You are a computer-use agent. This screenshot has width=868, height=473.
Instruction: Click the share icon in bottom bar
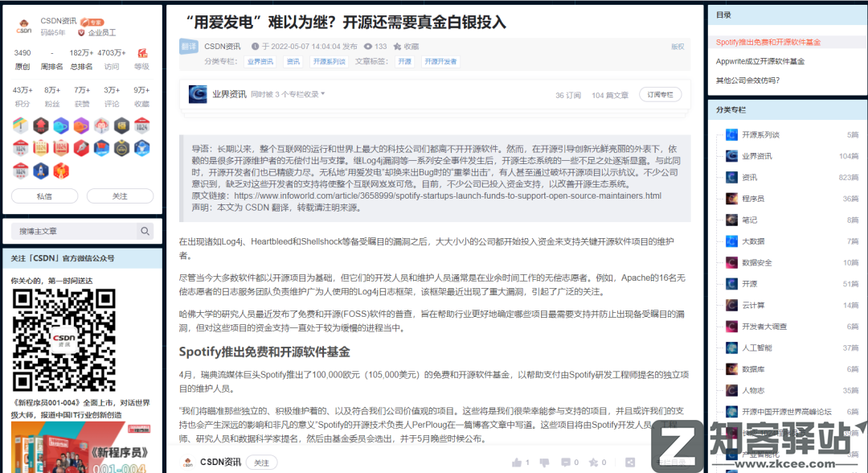629,463
